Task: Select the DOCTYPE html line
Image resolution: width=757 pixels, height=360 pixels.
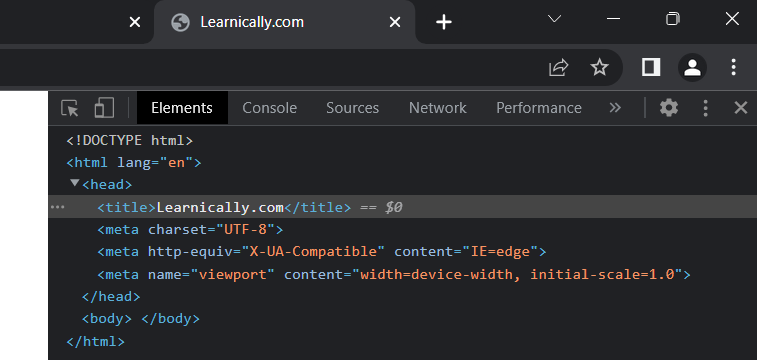Action: click(129, 140)
